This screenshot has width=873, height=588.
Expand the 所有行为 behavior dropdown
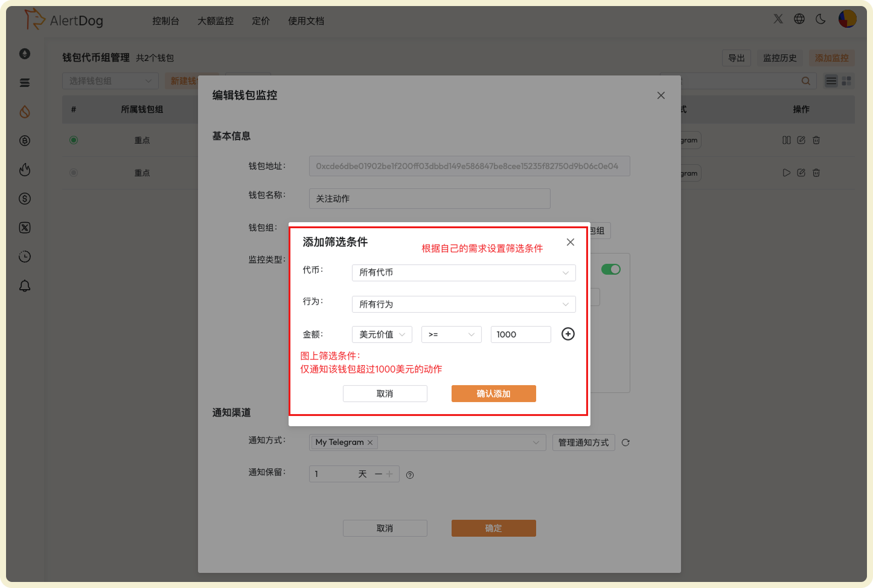coord(463,304)
